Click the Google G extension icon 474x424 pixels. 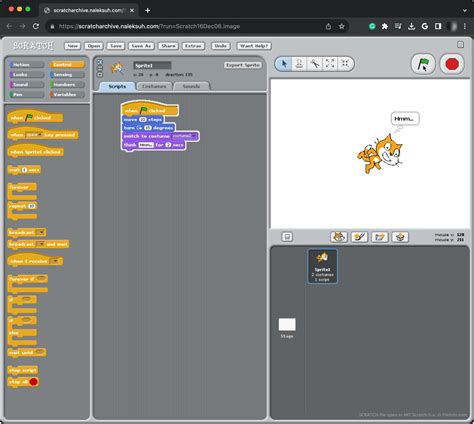coord(425,26)
